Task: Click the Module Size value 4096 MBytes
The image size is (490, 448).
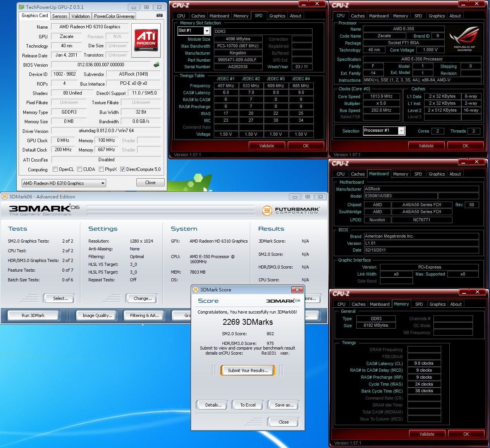Action: pos(238,39)
